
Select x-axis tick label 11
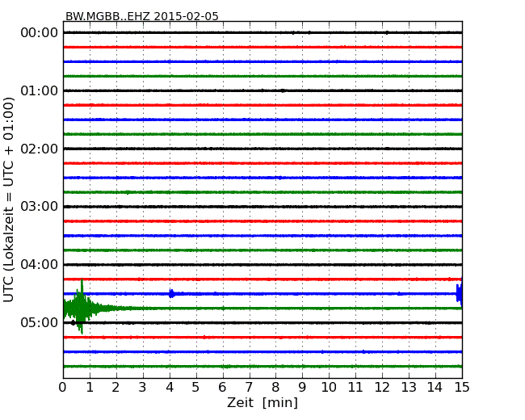coord(355,388)
